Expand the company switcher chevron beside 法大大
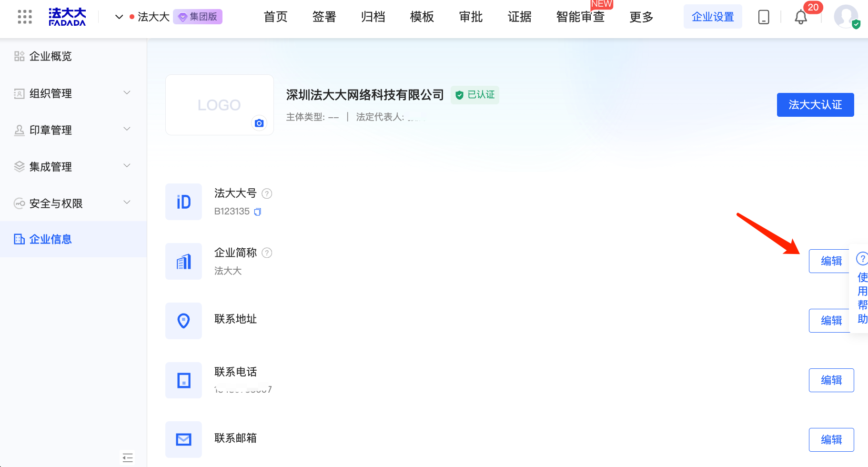The image size is (868, 467). coord(119,17)
